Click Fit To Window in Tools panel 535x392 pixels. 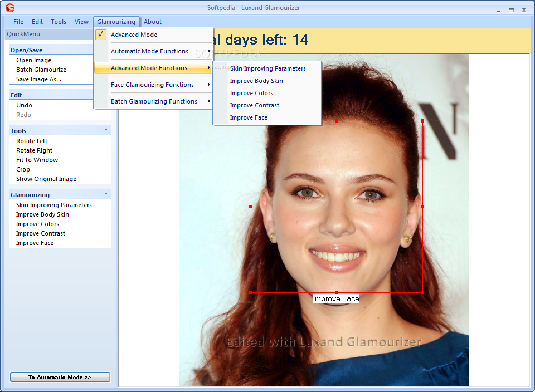37,160
